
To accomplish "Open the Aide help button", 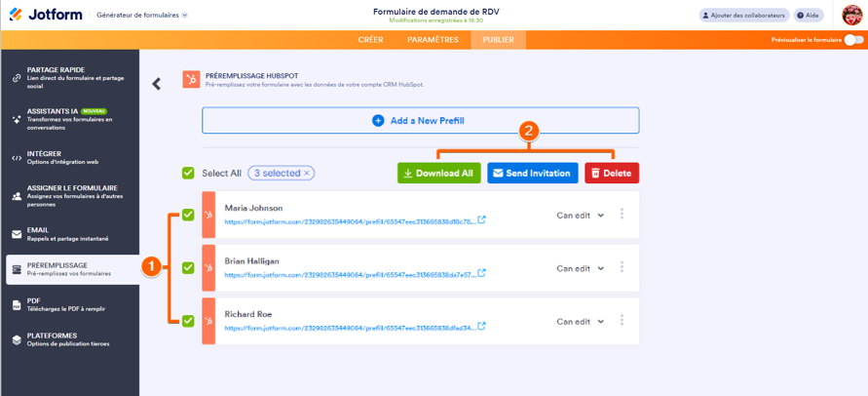I will pos(809,16).
